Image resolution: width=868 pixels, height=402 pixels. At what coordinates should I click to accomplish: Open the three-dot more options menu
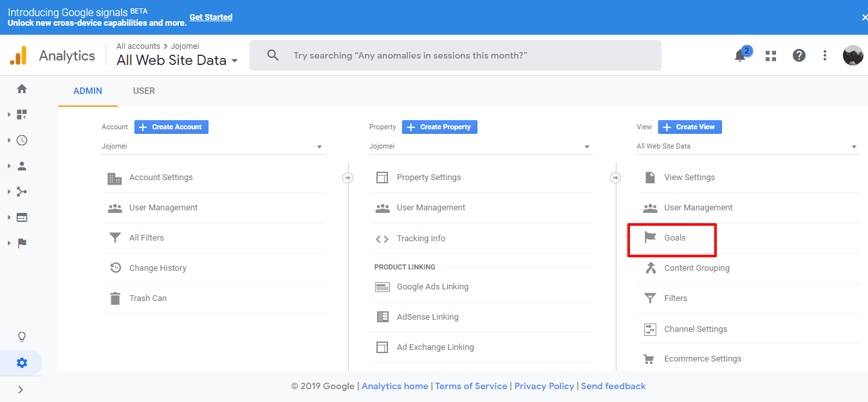click(825, 55)
